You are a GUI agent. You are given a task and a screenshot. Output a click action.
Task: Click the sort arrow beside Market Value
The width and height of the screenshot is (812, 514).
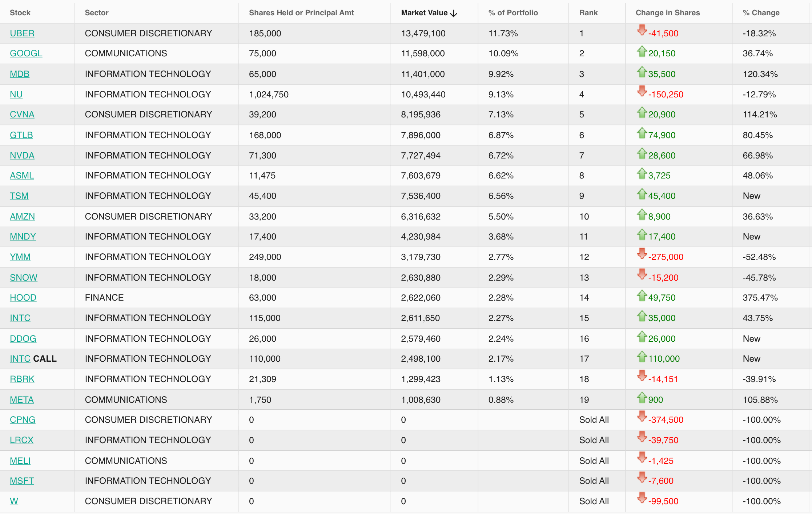click(x=453, y=13)
